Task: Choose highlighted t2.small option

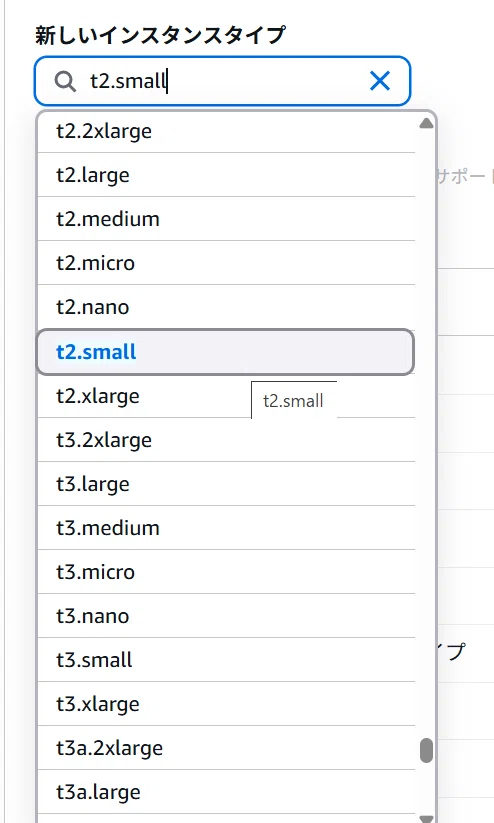Action: tap(226, 352)
